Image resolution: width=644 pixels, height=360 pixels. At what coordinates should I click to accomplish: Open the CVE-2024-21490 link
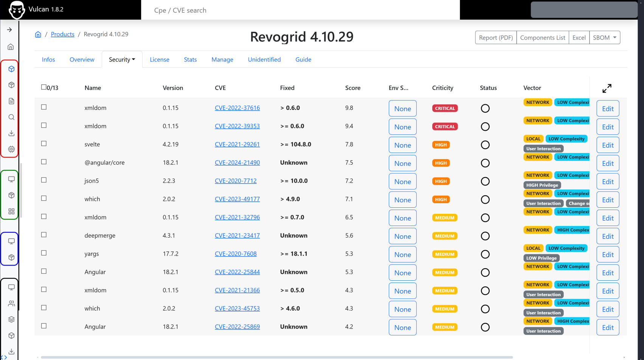237,163
